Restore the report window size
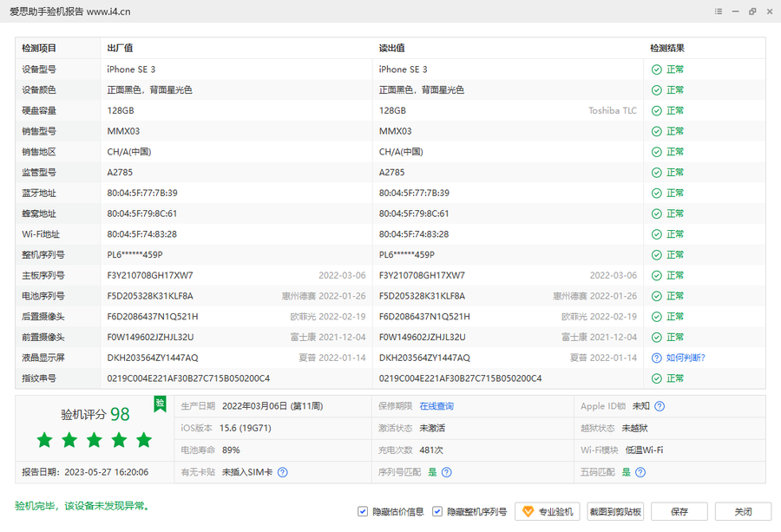This screenshot has height=532, width=781. [x=752, y=11]
